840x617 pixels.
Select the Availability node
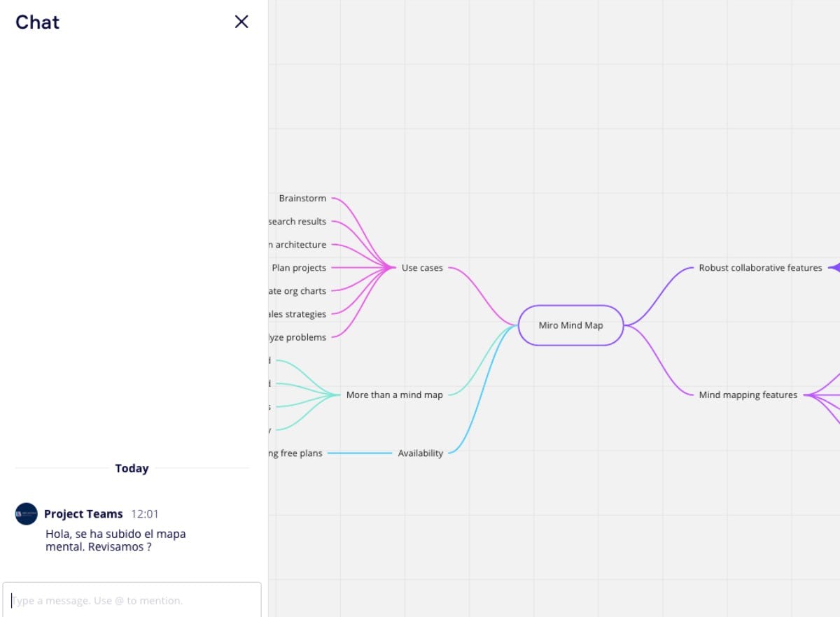click(x=421, y=453)
